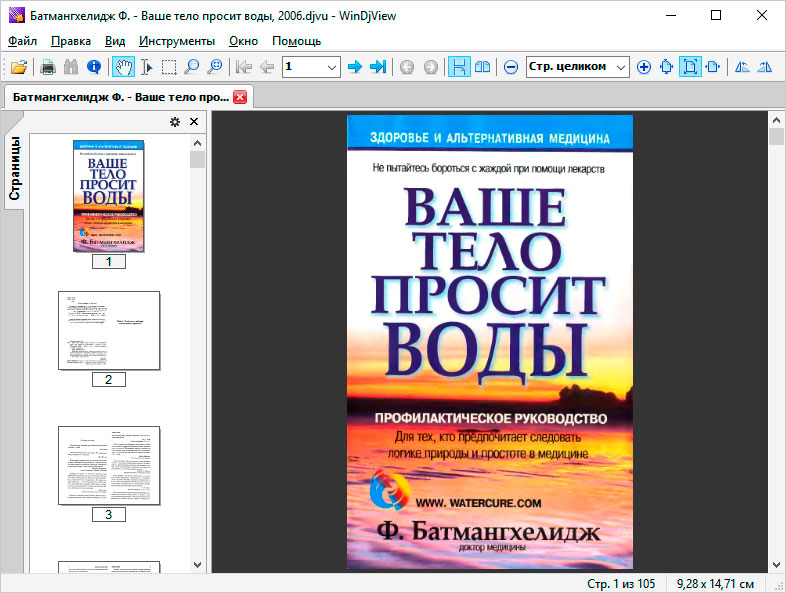Open thumbnails panel gear settings
Viewport: 786px width, 593px height.
pyautogui.click(x=174, y=122)
